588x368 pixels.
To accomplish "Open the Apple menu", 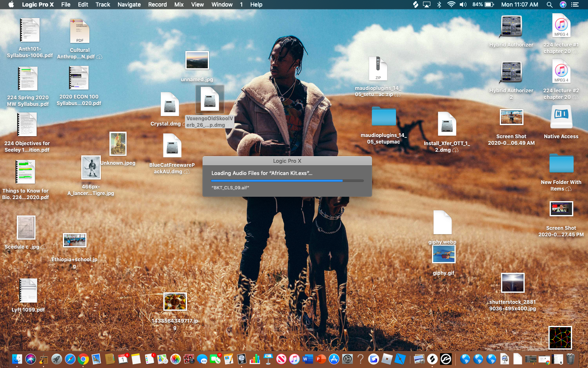I will [11, 4].
